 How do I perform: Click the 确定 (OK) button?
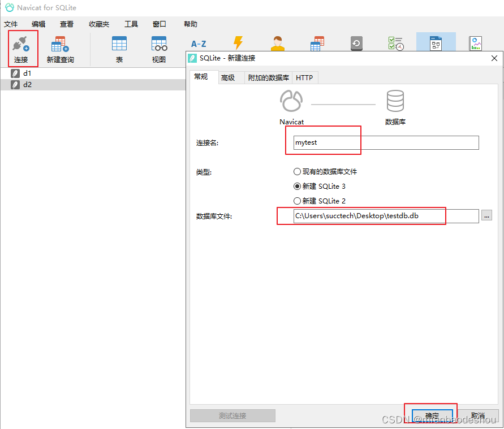(432, 416)
